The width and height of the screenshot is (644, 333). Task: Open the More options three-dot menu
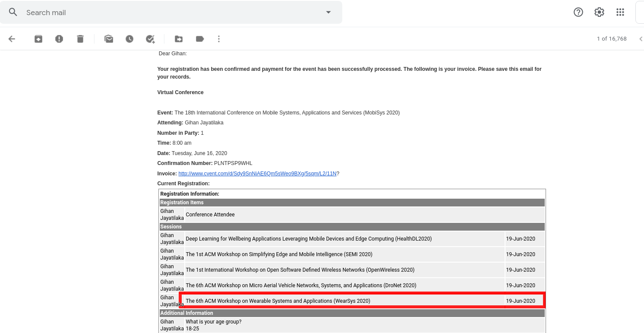point(219,39)
